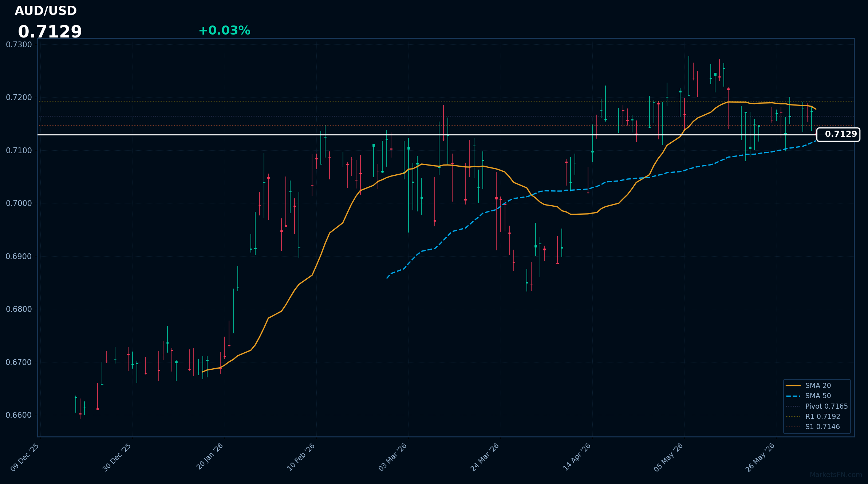868x484 pixels.
Task: Click the 09 Dec '25 date label
Action: tap(25, 457)
